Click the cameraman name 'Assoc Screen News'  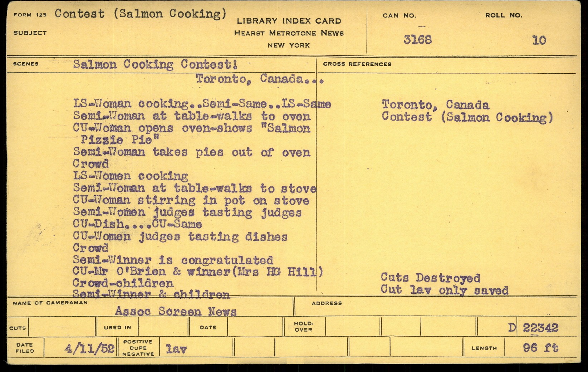[x=176, y=311]
